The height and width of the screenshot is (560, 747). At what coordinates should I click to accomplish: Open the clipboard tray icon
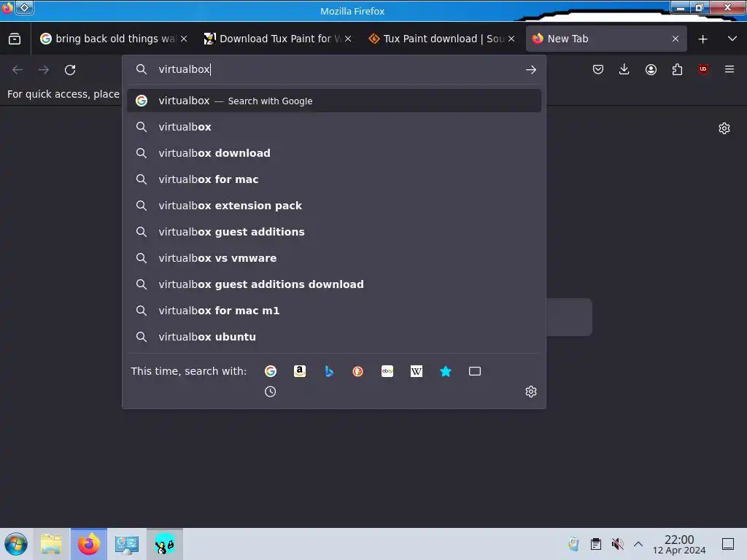pos(595,544)
